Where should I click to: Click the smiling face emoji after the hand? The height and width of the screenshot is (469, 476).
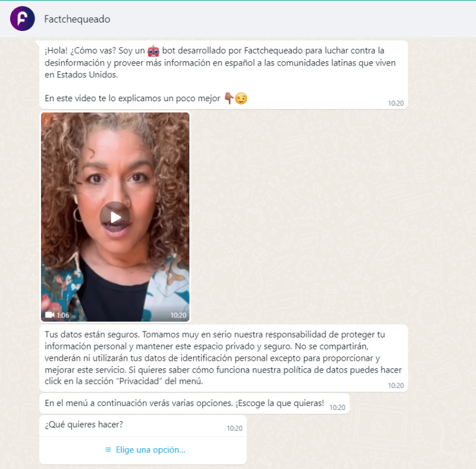pos(241,98)
